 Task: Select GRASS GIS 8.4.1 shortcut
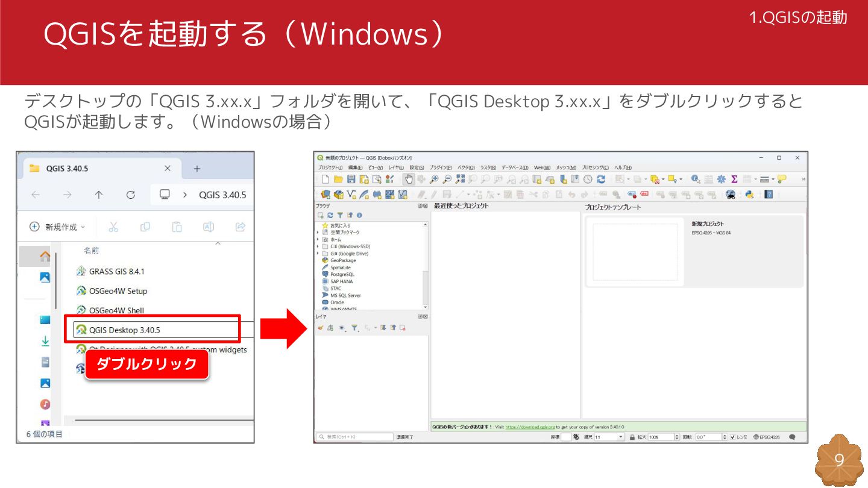point(110,271)
